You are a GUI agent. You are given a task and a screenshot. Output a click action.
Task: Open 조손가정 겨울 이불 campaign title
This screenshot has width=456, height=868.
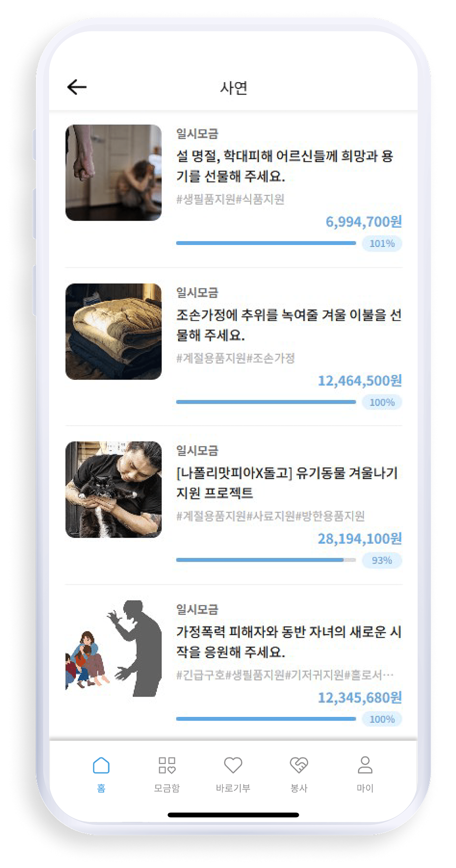tap(289, 325)
